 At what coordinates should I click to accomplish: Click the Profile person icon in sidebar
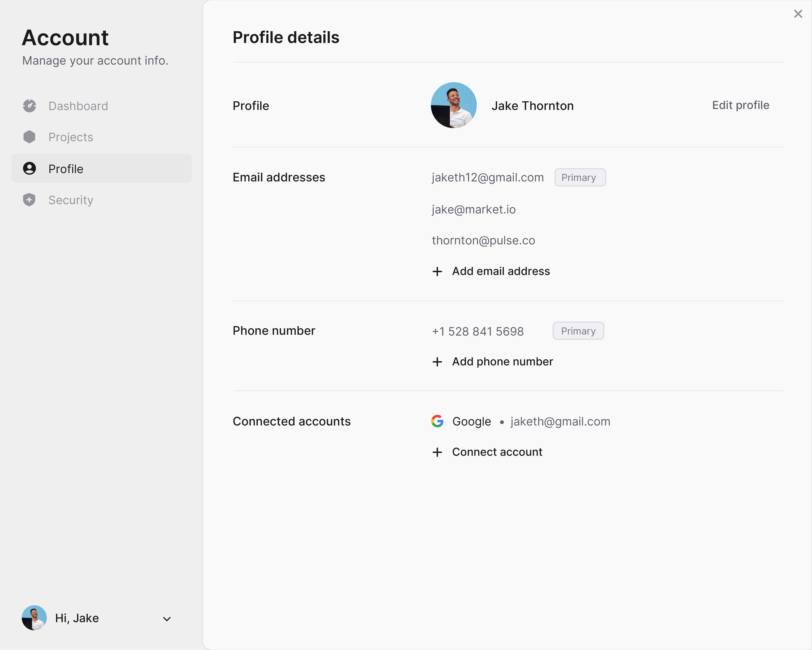[x=29, y=168]
